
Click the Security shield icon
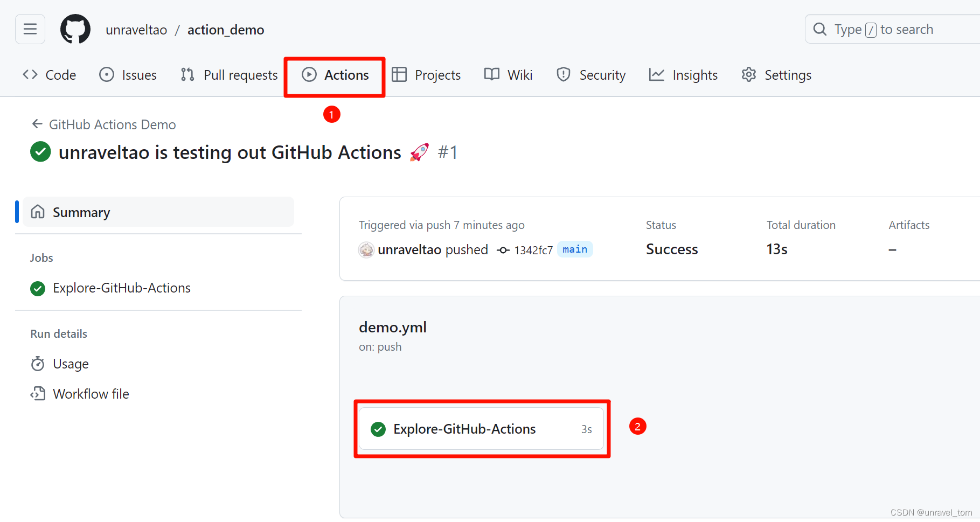click(564, 74)
